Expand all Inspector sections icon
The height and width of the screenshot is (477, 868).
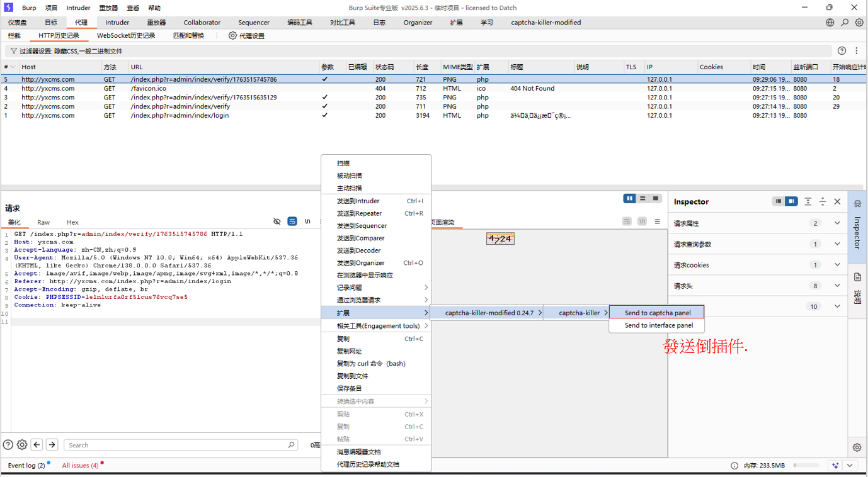[x=808, y=201]
